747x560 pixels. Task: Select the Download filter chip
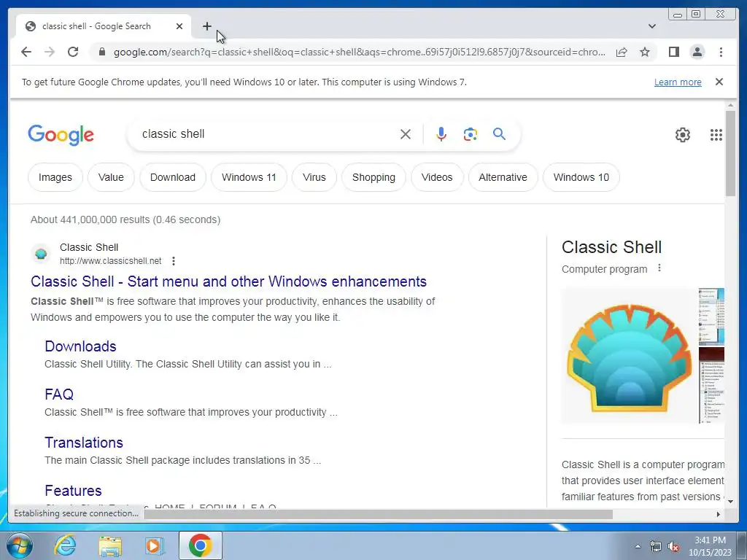173,177
